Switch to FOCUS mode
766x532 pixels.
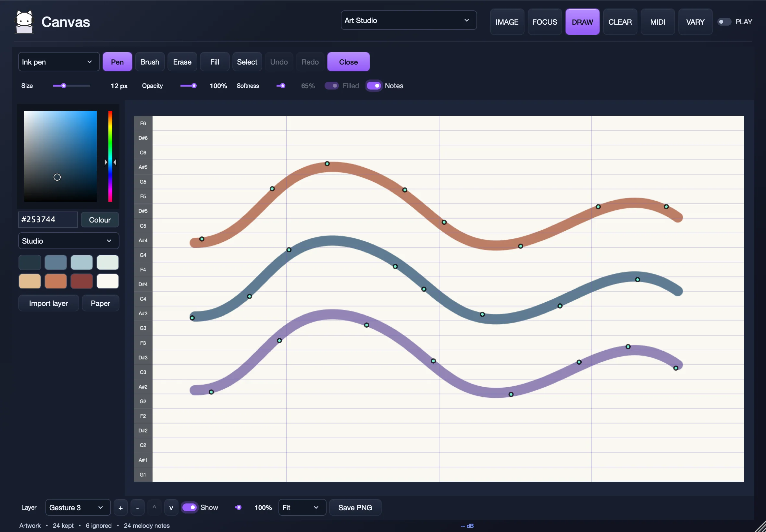pyautogui.click(x=545, y=22)
